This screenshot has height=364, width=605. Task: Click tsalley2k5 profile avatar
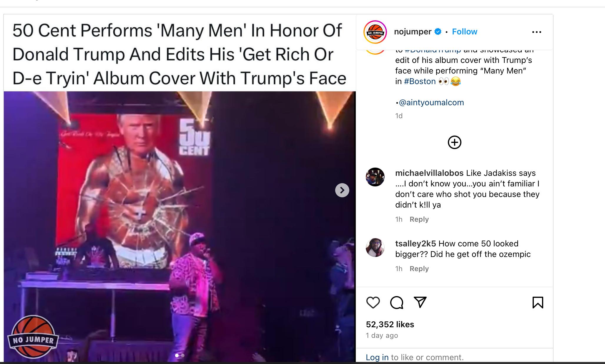[375, 248]
